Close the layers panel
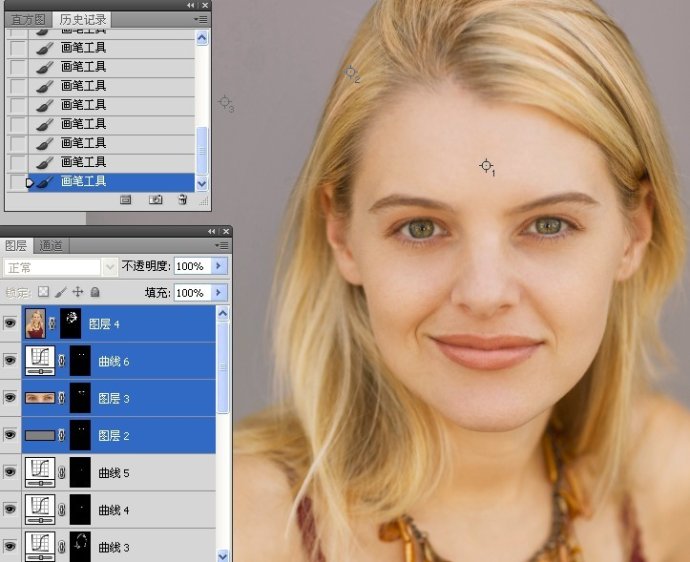The height and width of the screenshot is (562, 690). tap(226, 231)
